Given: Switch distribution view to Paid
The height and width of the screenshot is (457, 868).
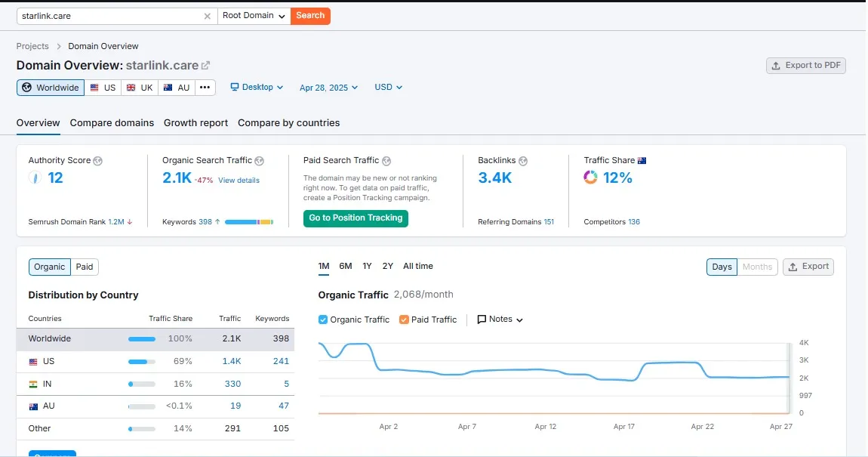Looking at the screenshot, I should [x=85, y=267].
